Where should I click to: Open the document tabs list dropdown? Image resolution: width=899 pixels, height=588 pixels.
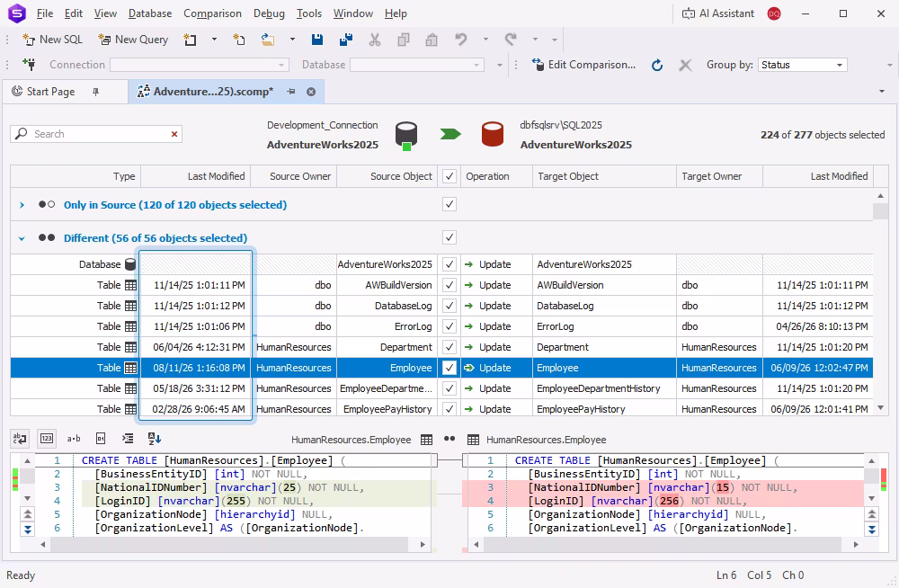[x=882, y=92]
